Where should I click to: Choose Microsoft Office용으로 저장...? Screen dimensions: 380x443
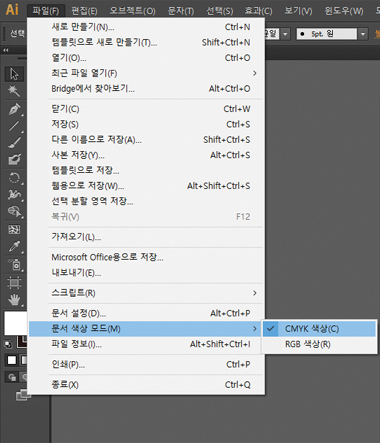coord(147,257)
